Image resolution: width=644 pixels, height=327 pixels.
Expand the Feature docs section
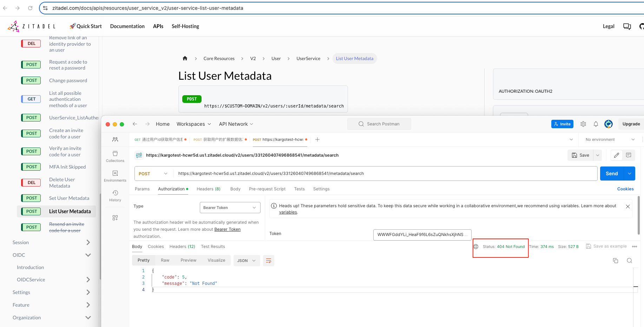pyautogui.click(x=88, y=305)
